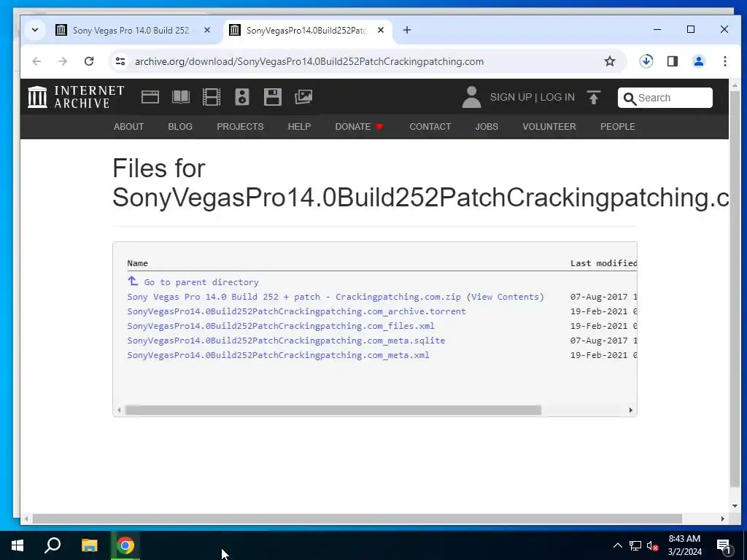Click the search magnifier icon

(x=630, y=98)
